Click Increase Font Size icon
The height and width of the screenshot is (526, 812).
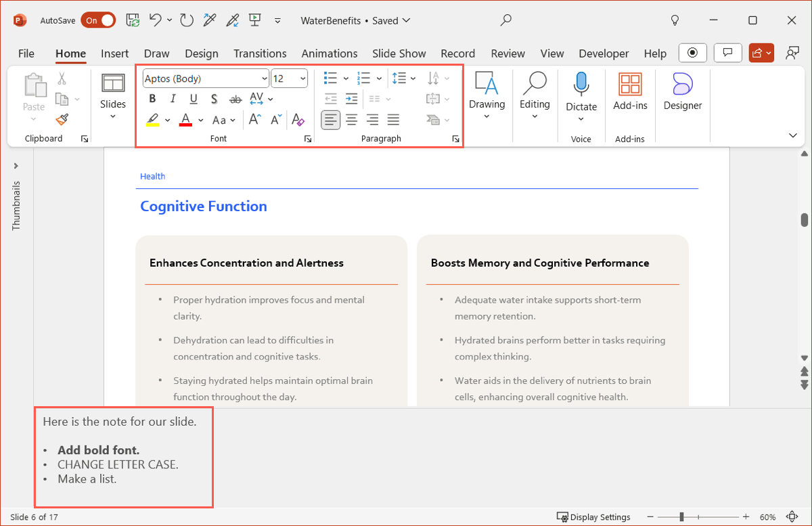pos(254,120)
